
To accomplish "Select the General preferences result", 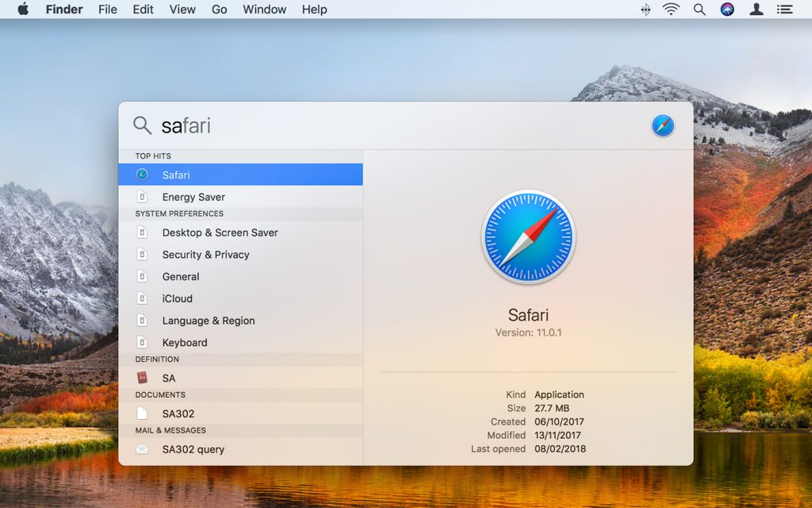I will pos(240,277).
